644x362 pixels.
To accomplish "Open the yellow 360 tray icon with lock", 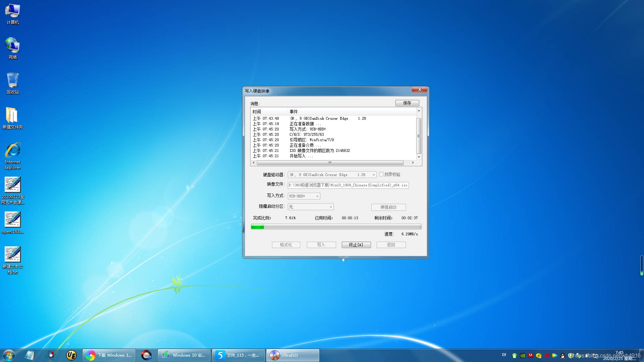I will [x=539, y=356].
